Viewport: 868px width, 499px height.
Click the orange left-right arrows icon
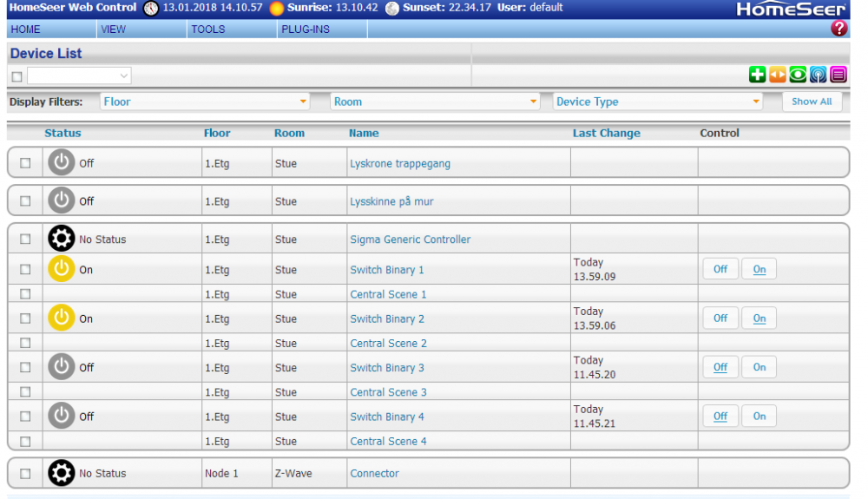(x=777, y=76)
